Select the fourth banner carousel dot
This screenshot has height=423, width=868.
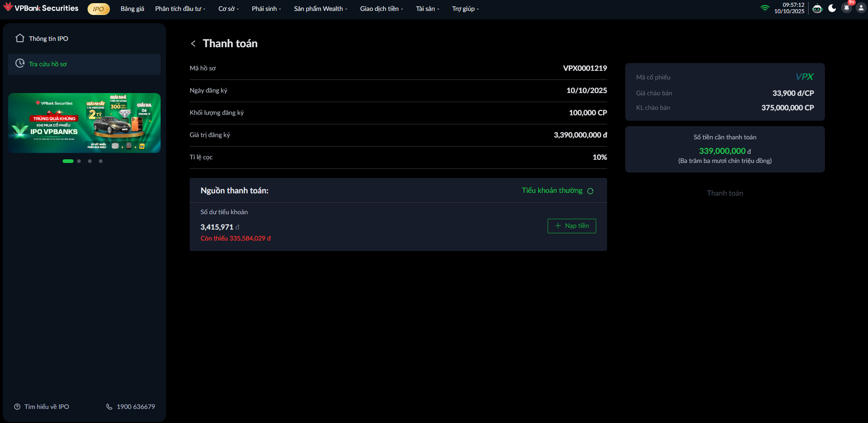coord(101,161)
